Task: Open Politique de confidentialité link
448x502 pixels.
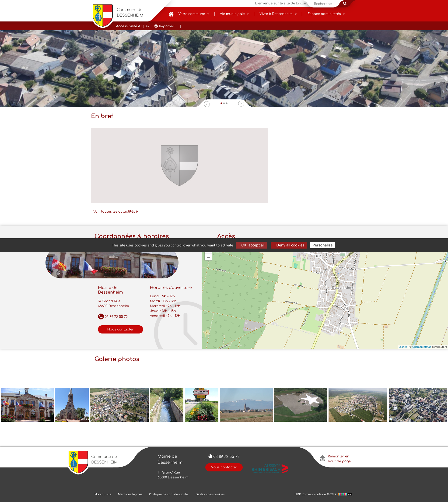Action: [x=168, y=494]
